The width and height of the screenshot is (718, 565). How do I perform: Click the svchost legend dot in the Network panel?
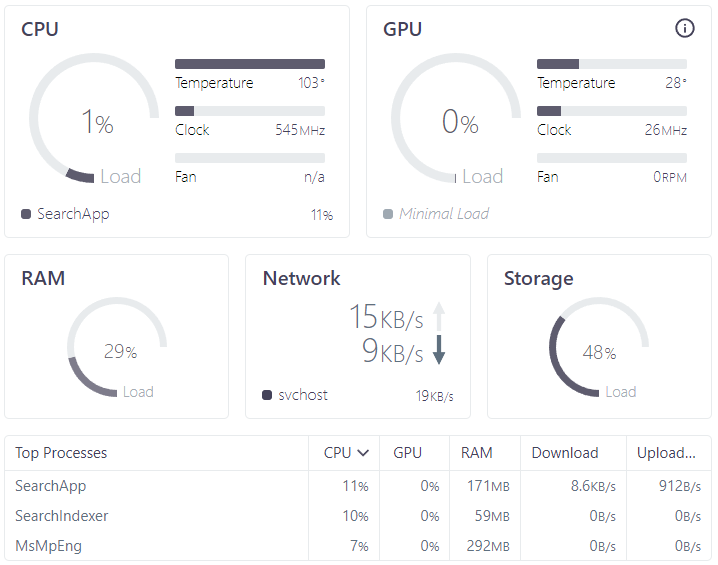(x=267, y=395)
